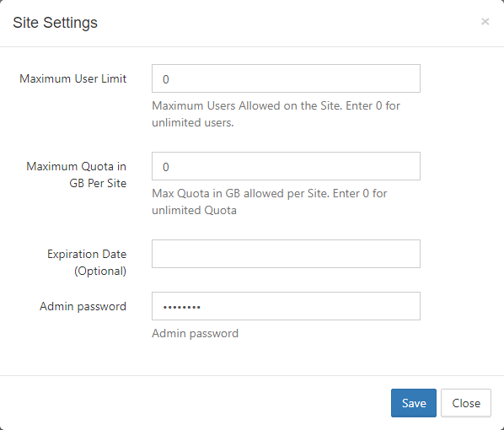Focus the Maximum User Limit field
This screenshot has width=504, height=430.
pos(286,78)
